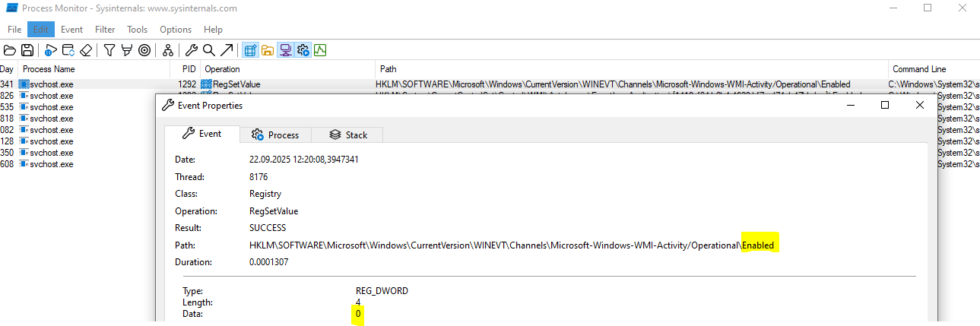Toggle Show File System Activity icon

[268, 51]
